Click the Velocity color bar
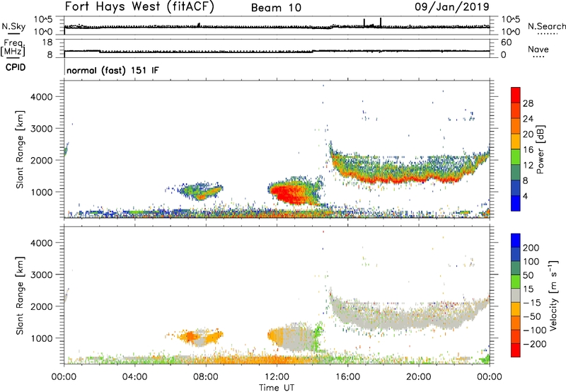The height and width of the screenshot is (392, 566). pyautogui.click(x=516, y=295)
